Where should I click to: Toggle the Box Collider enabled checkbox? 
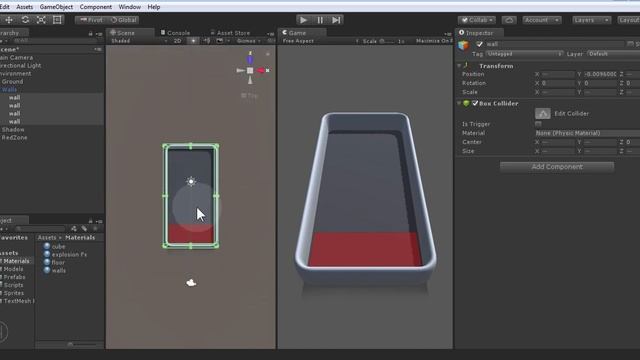pyautogui.click(x=475, y=104)
